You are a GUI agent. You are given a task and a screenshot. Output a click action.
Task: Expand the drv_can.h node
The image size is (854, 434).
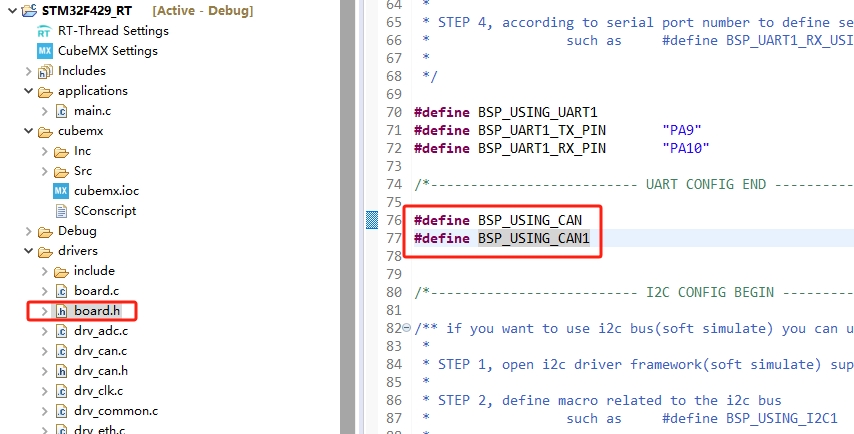coord(45,371)
